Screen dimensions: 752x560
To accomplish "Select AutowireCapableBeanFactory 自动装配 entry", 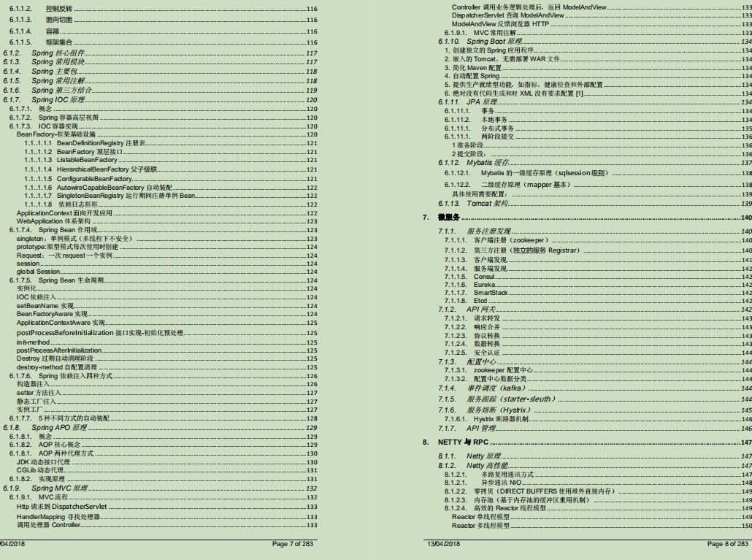I will point(171,188).
